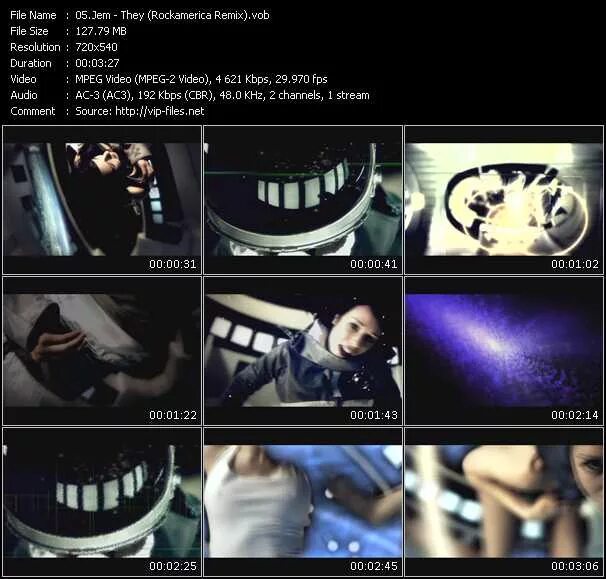This screenshot has width=606, height=579.
Task: Select the duration value '00:03:27'
Action: (97, 63)
